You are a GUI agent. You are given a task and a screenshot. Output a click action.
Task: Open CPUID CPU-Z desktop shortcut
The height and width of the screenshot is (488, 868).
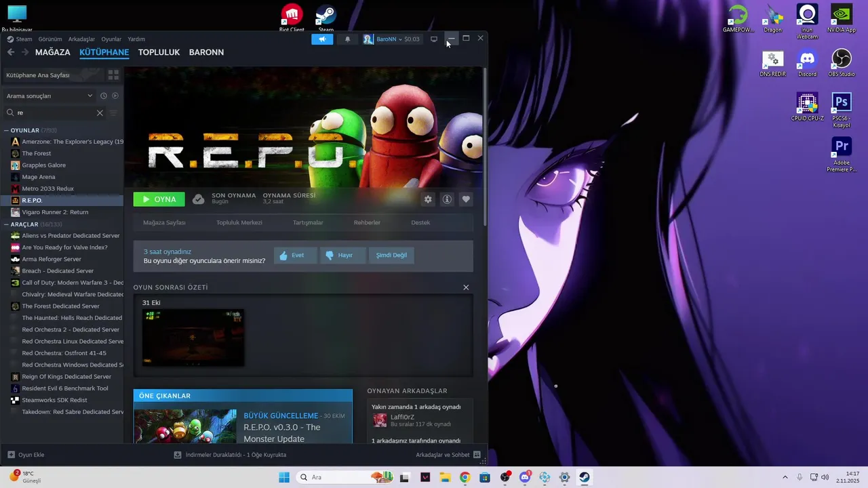807,107
